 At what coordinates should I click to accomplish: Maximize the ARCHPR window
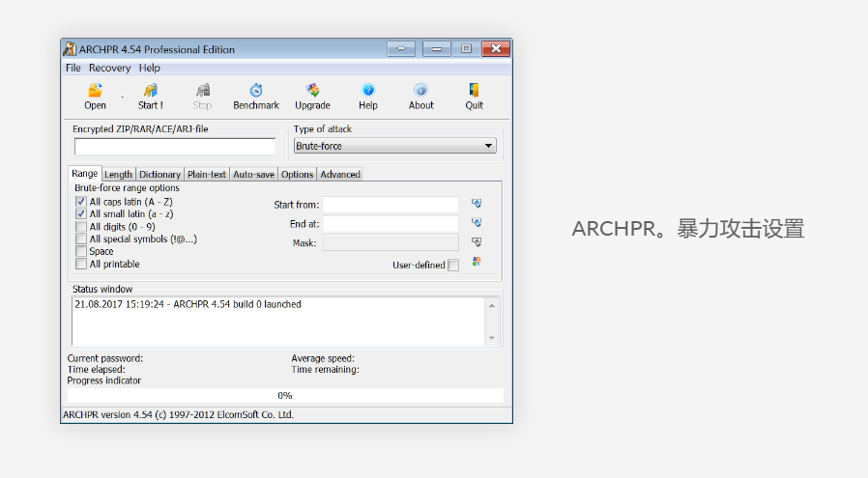coord(466,48)
